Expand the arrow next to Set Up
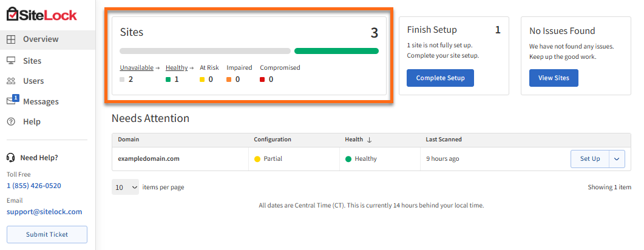This screenshot has height=250, width=644. [617, 159]
